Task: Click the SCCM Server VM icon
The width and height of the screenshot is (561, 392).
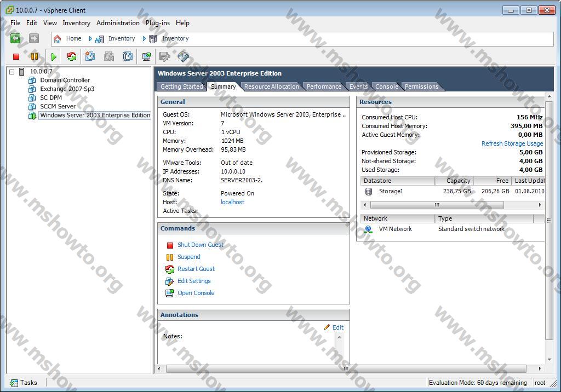Action: (x=32, y=106)
